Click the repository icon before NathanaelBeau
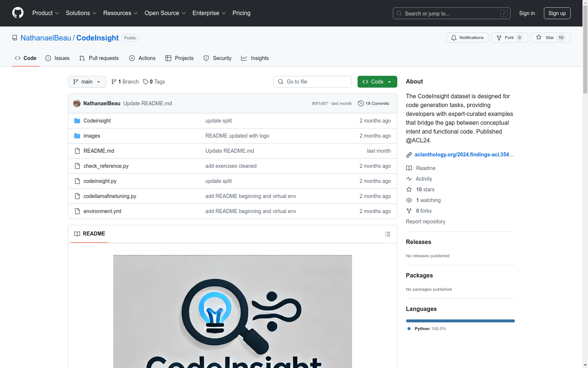This screenshot has height=368, width=588. tap(15, 38)
